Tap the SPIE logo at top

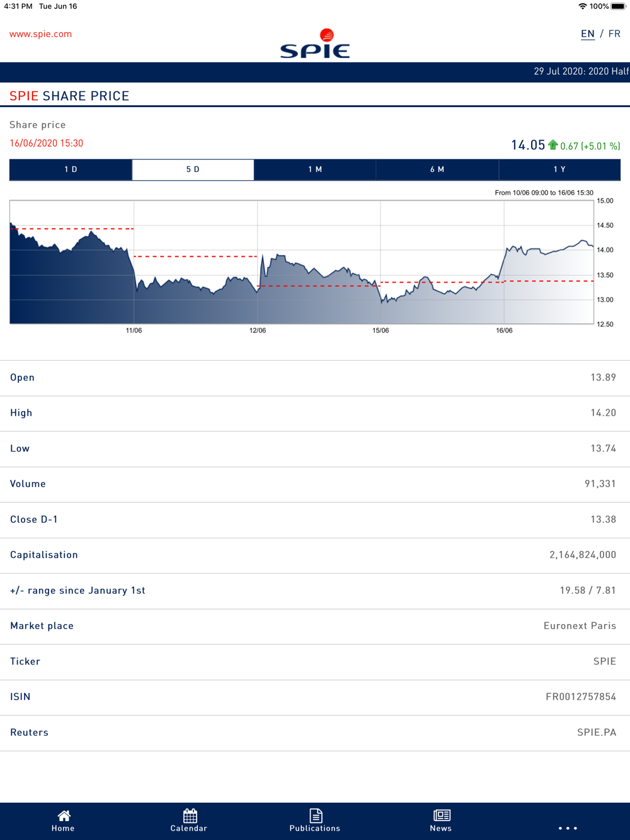point(315,43)
